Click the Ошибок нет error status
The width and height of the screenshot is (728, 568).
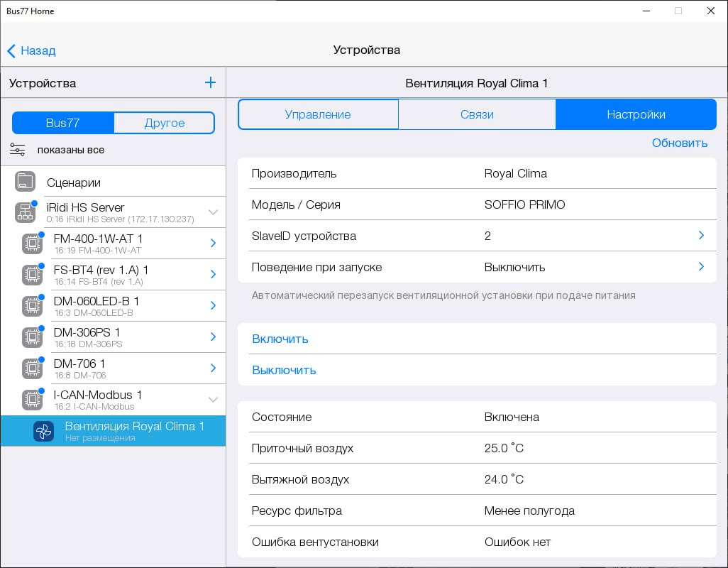(x=517, y=542)
